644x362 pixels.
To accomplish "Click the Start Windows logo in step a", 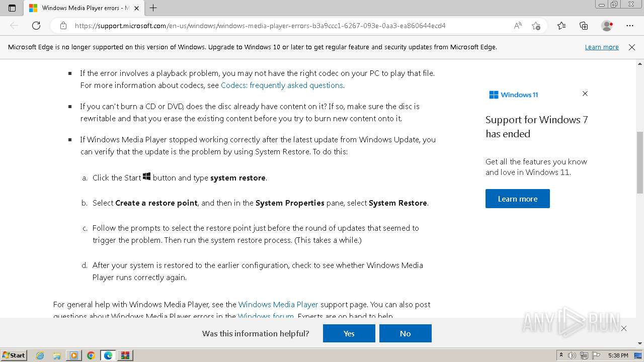I will tap(147, 176).
